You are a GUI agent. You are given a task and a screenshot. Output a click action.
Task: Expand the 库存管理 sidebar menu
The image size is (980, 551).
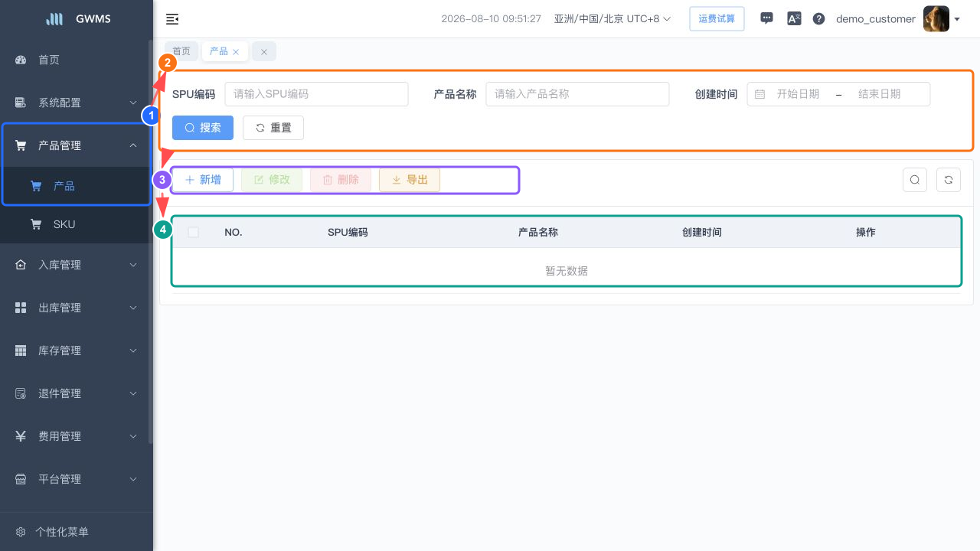point(77,350)
